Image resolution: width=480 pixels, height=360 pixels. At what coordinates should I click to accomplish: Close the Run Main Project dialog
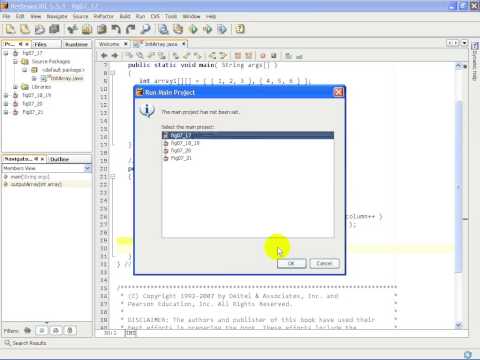coord(338,92)
